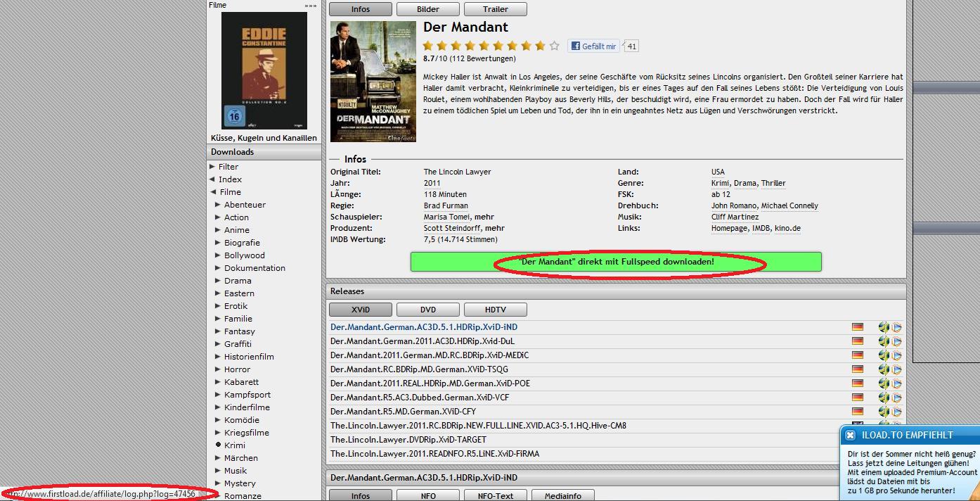Open the Cliff Martinez music link
This screenshot has width=980, height=501.
pyautogui.click(x=735, y=217)
